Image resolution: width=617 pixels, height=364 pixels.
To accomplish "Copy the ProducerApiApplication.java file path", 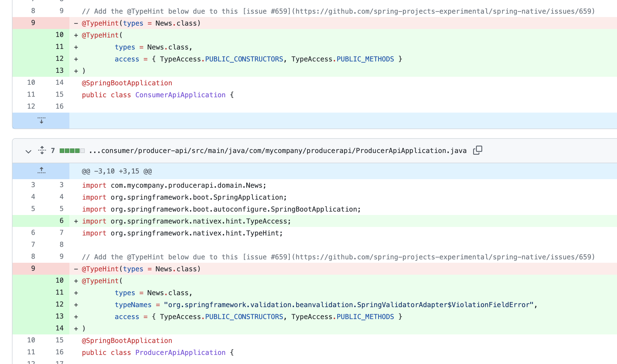I will coord(478,150).
